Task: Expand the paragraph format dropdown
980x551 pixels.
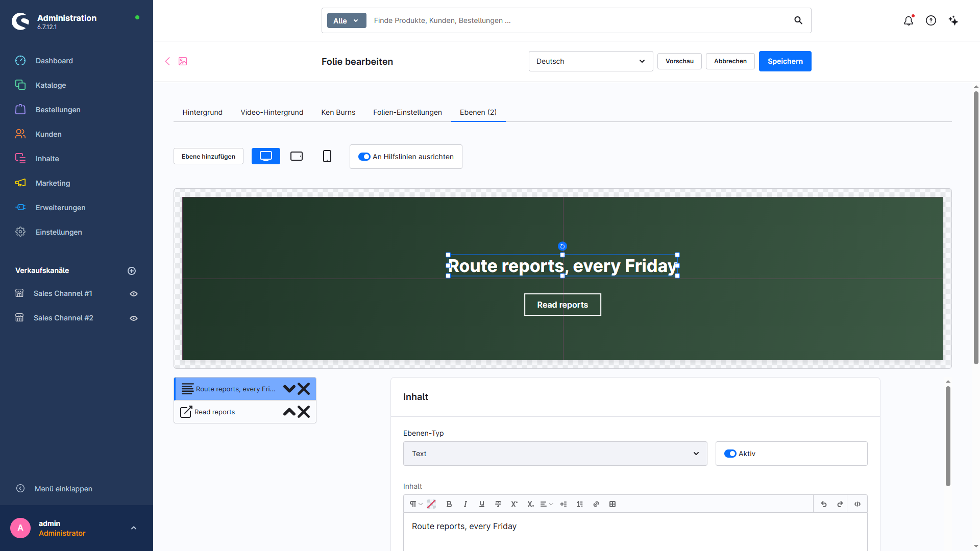Action: tap(416, 504)
